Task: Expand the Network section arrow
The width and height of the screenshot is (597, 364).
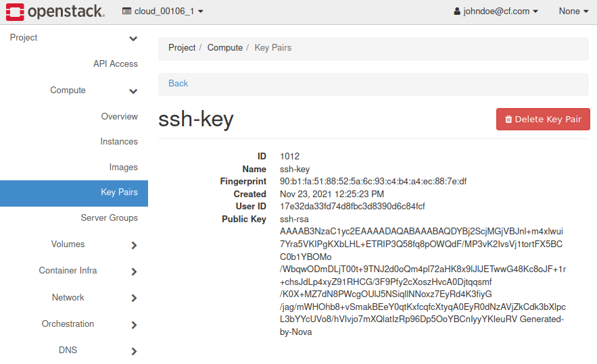Action: click(x=134, y=298)
